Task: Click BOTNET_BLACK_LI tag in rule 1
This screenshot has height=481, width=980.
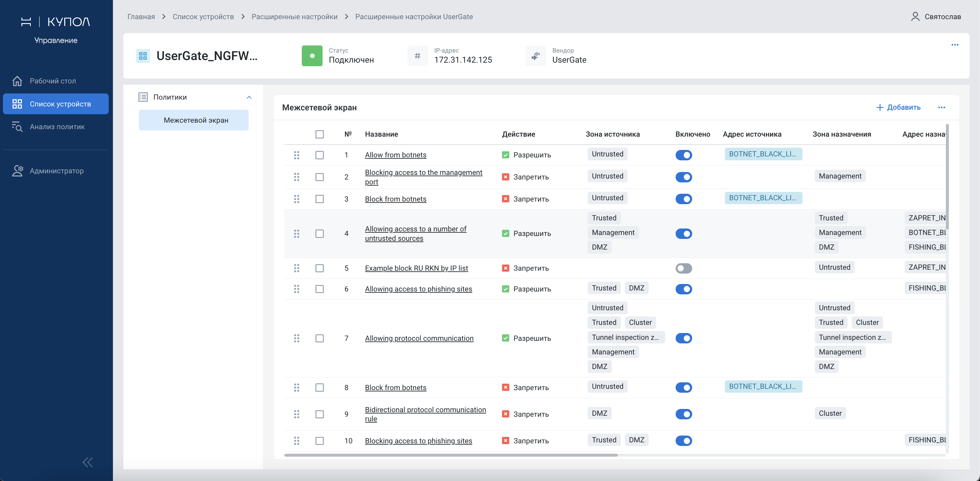Action: pyautogui.click(x=763, y=154)
